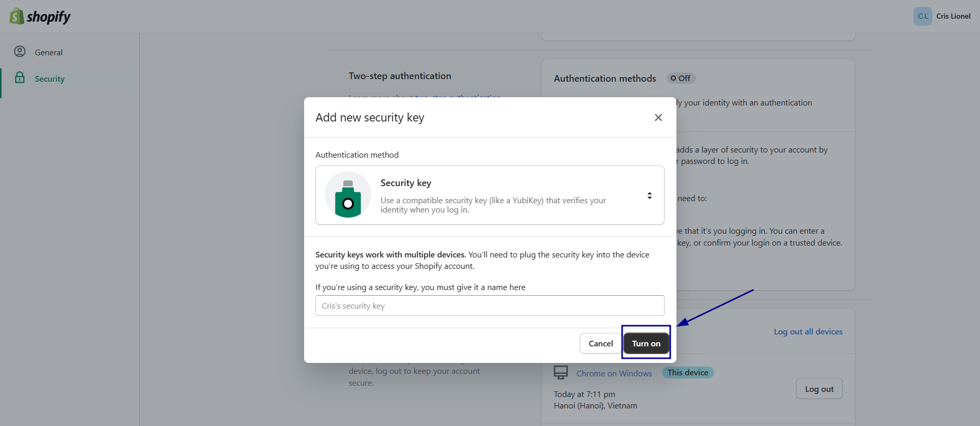
Task: Open the authentication method selector arrows
Action: [x=650, y=195]
